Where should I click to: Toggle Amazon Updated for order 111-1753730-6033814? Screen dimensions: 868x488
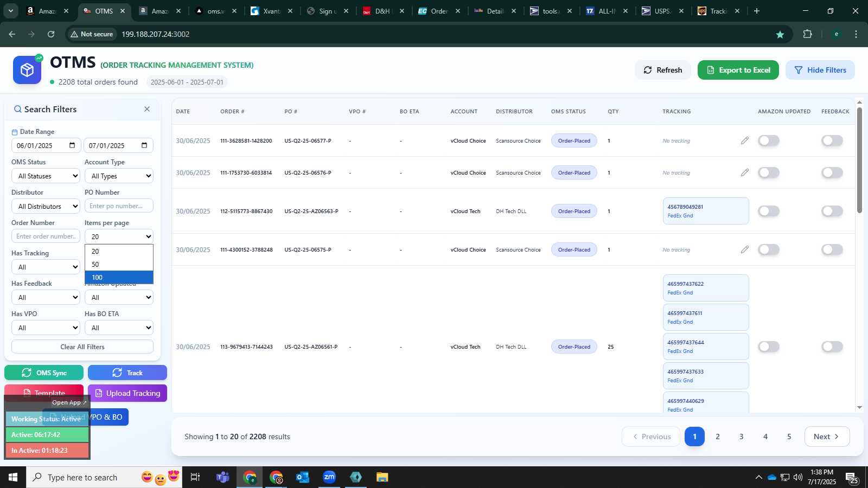point(769,172)
